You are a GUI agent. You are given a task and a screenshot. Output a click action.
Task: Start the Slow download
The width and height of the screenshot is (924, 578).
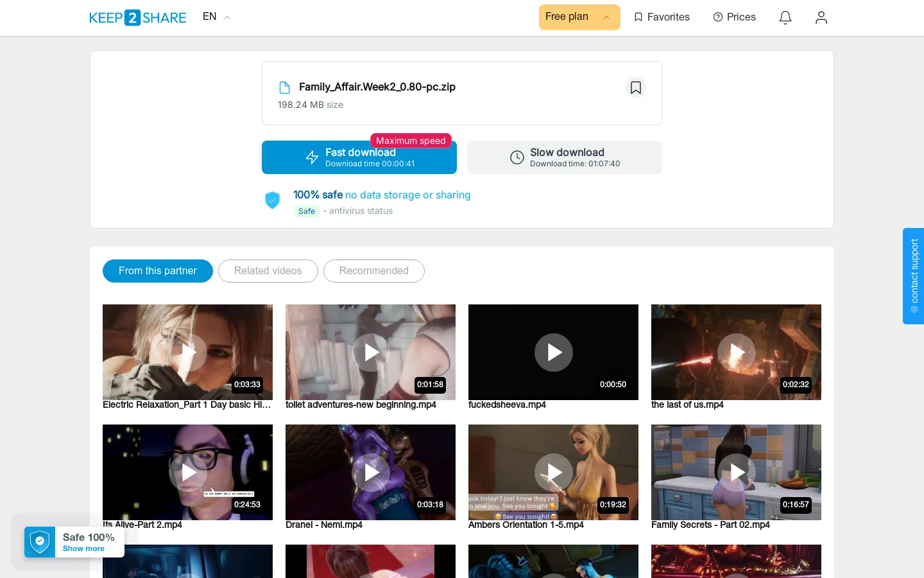pyautogui.click(x=565, y=157)
